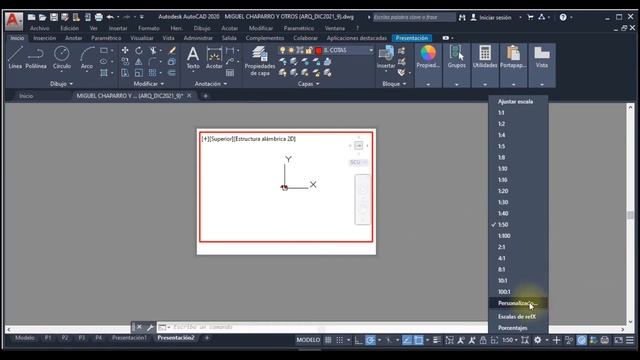
Task: Click the Print (Trazar) icon in quick access
Action: tap(98, 17)
